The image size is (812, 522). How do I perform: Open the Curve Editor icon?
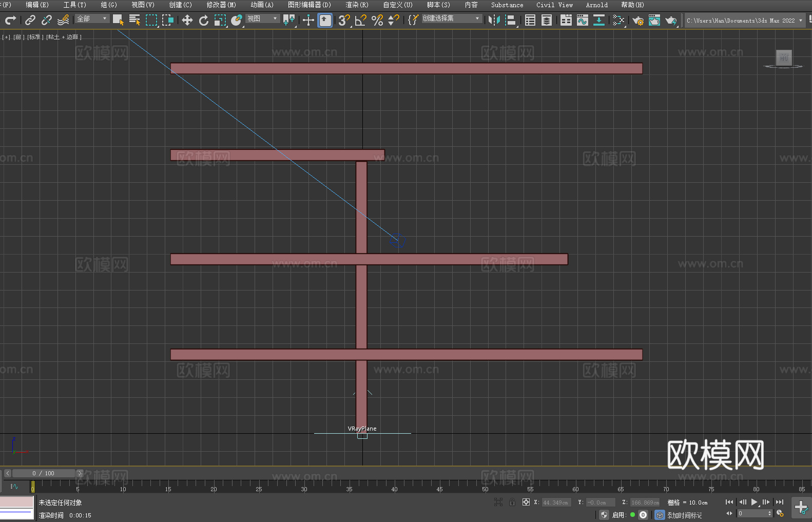pos(583,20)
